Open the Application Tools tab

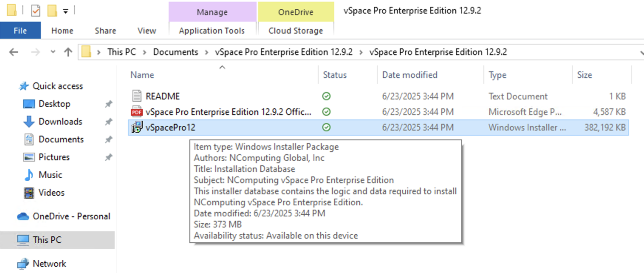[212, 31]
